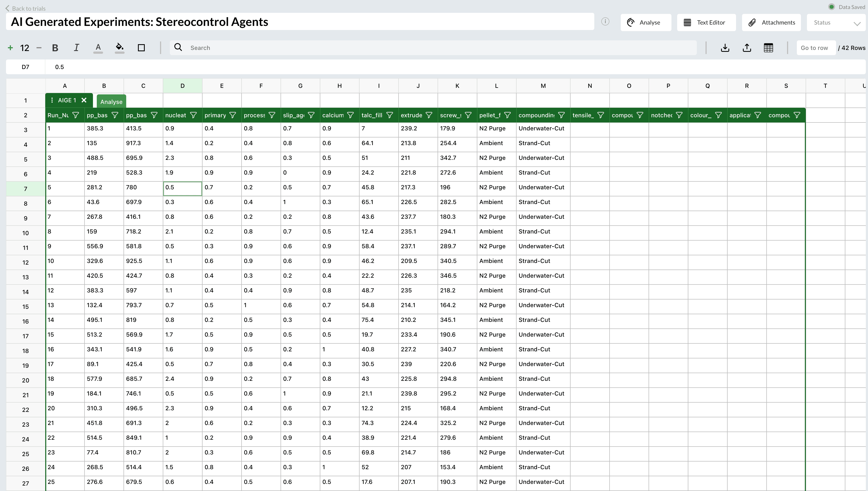Click the download icon in toolbar
This screenshot has width=868, height=491.
tap(725, 47)
